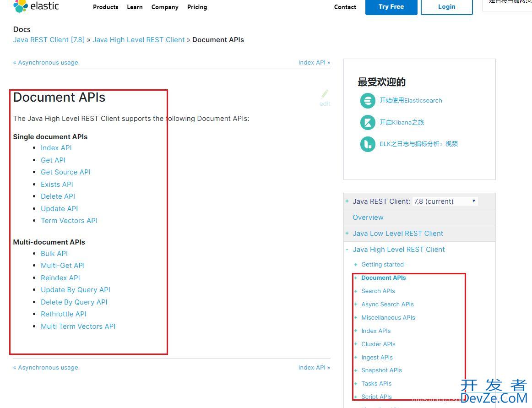Click the ELK logs round icon

click(368, 144)
